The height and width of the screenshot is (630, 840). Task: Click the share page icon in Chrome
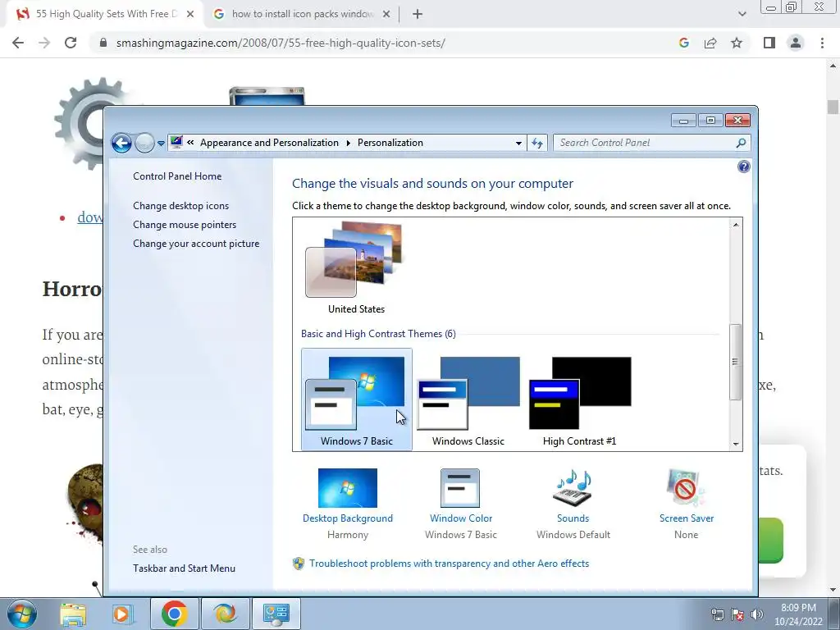710,43
